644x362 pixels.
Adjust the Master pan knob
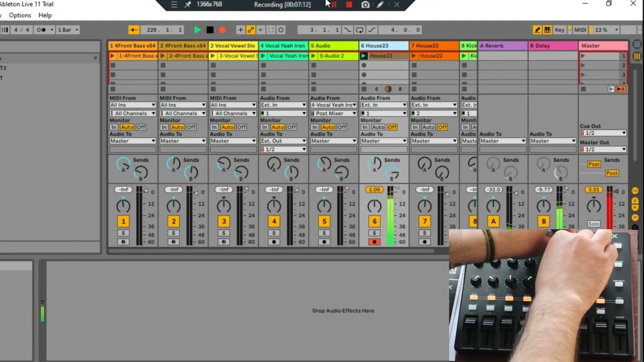[594, 206]
